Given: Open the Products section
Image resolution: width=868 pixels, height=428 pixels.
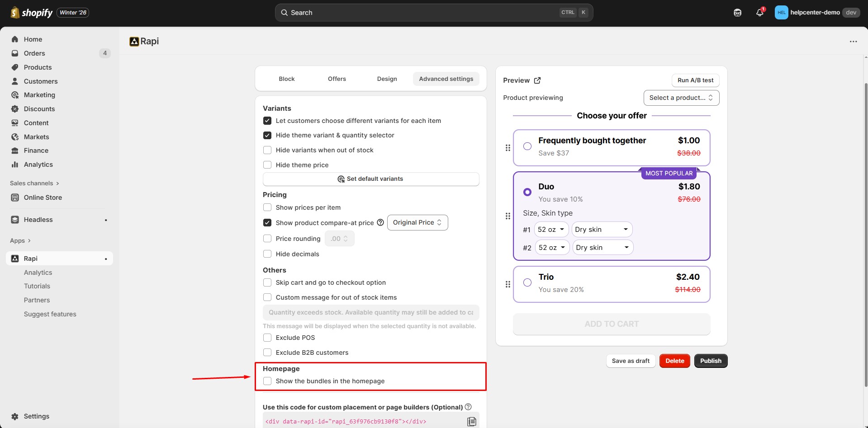Looking at the screenshot, I should coord(38,67).
